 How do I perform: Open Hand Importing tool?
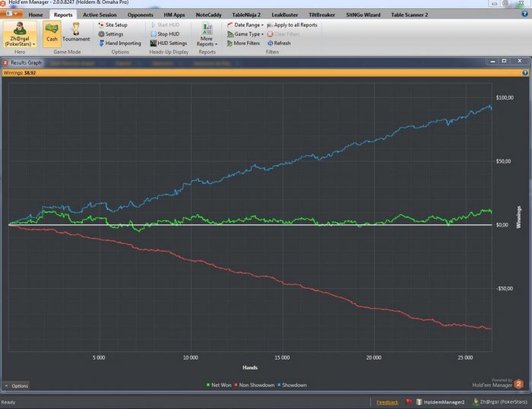coord(120,43)
